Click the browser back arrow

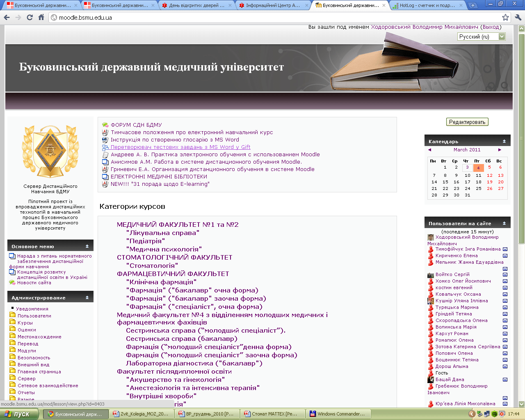pyautogui.click(x=7, y=18)
